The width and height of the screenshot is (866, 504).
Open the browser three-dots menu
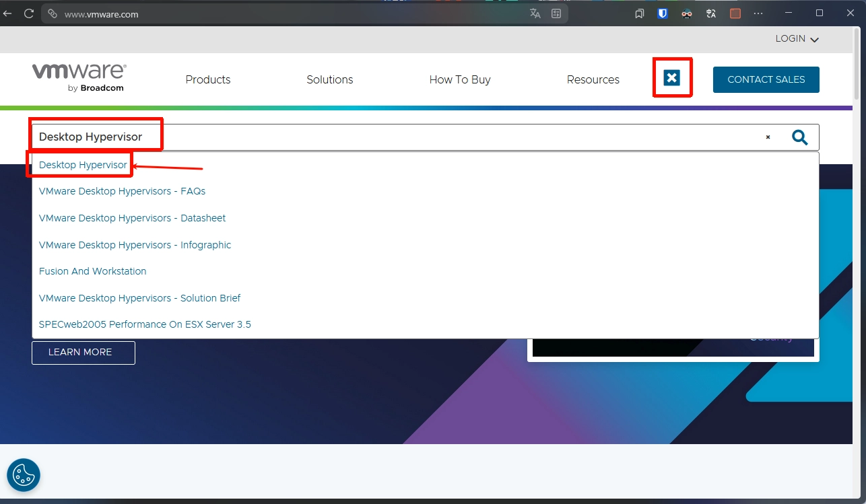click(758, 13)
